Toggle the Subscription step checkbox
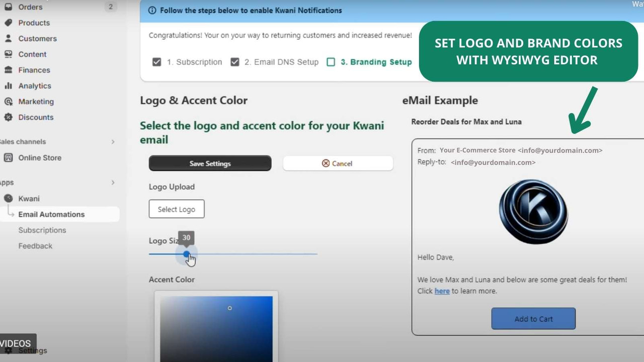This screenshot has width=644, height=362. pyautogui.click(x=157, y=62)
